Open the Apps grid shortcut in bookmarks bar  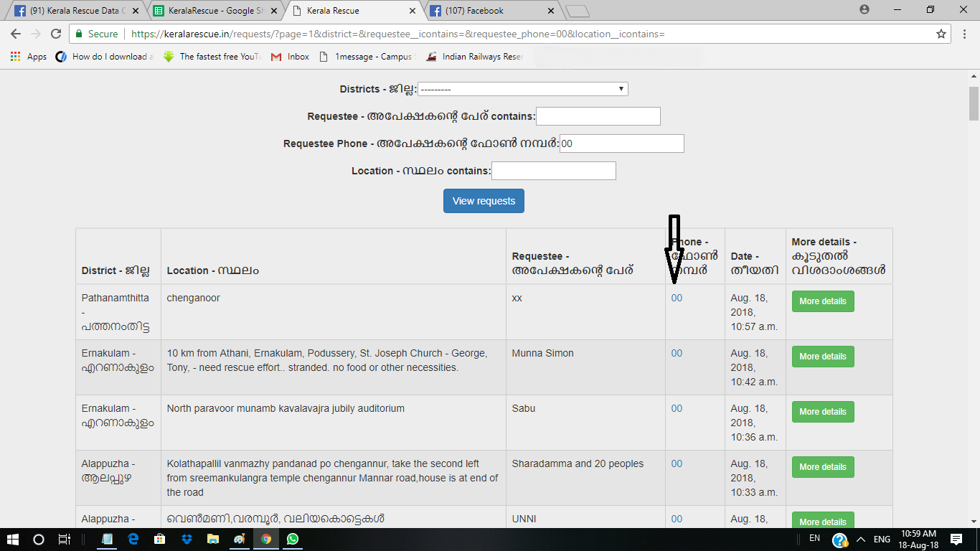[x=29, y=57]
